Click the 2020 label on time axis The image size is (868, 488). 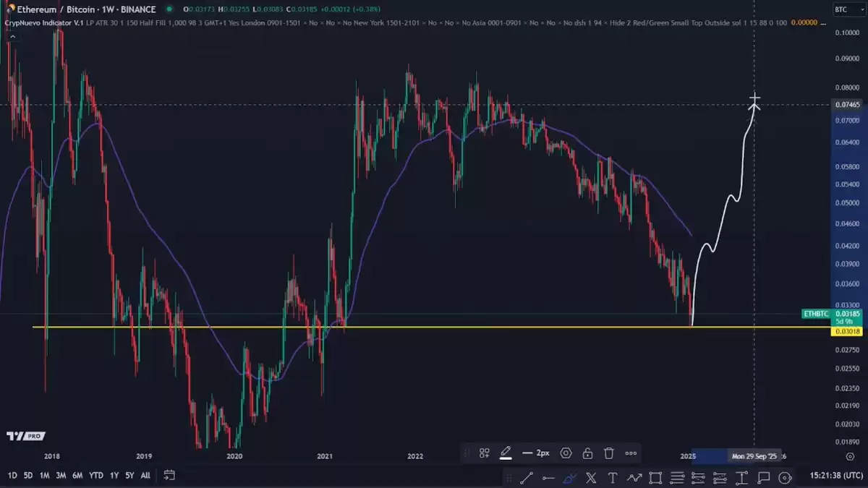(234, 456)
